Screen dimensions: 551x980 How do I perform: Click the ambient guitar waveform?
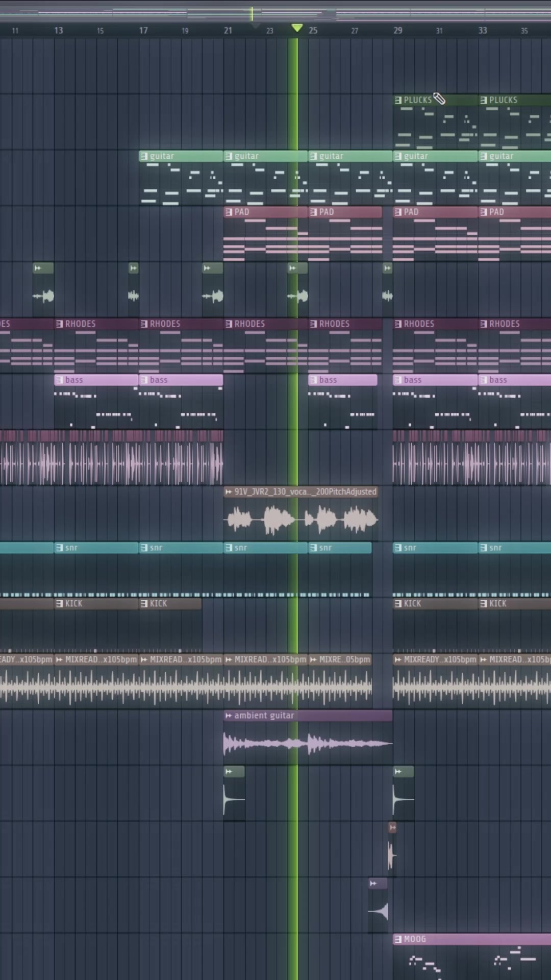[x=308, y=744]
